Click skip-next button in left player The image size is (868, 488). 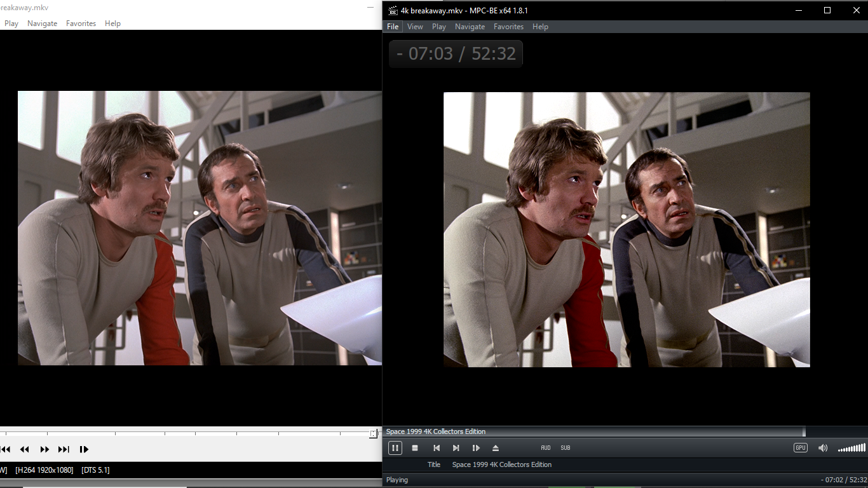[64, 449]
